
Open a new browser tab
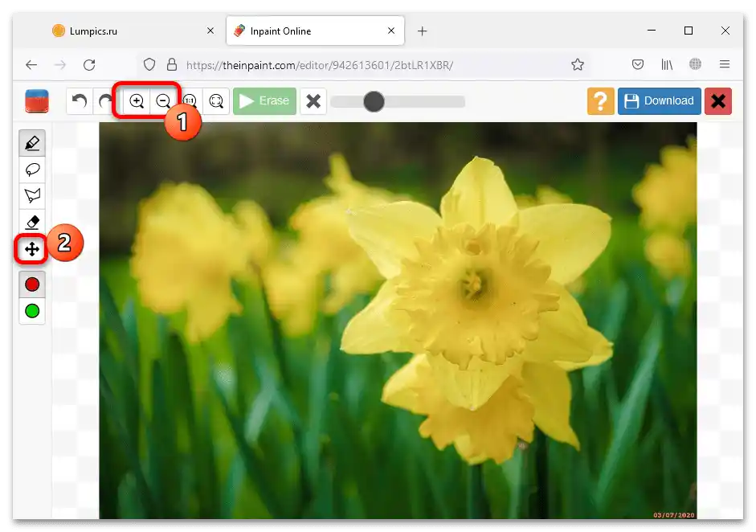coord(423,31)
